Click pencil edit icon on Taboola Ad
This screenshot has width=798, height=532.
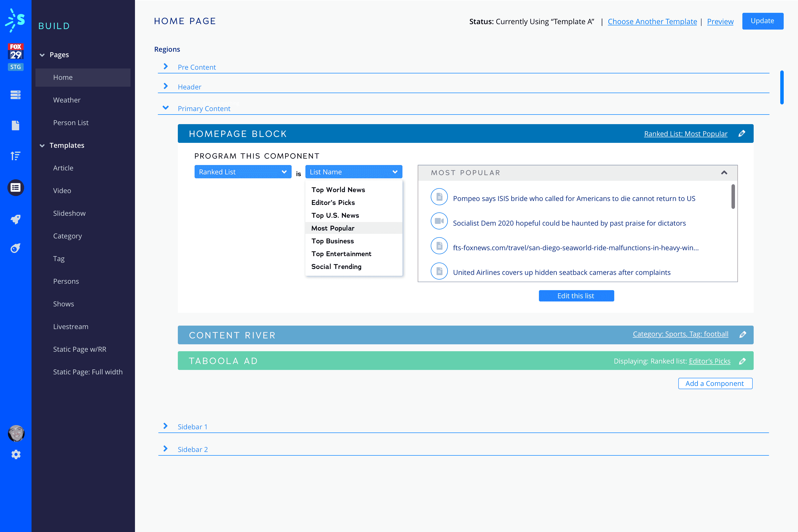742,361
